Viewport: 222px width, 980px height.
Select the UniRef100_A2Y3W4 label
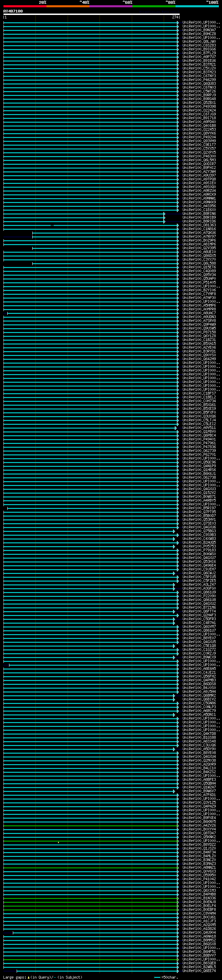point(199,172)
